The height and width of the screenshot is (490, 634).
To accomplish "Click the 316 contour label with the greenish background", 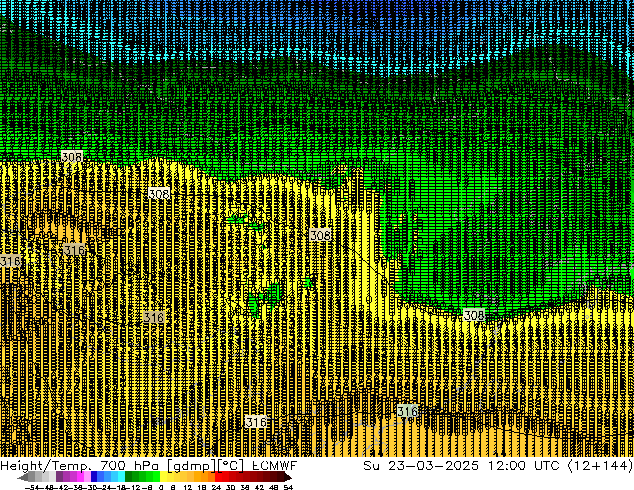I will pos(407,411).
